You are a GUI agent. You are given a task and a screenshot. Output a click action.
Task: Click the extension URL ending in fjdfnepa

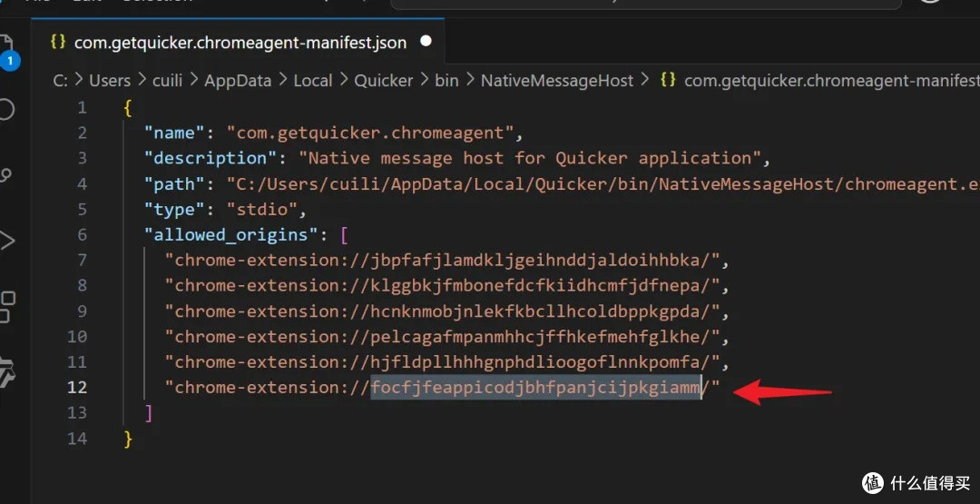coord(443,285)
